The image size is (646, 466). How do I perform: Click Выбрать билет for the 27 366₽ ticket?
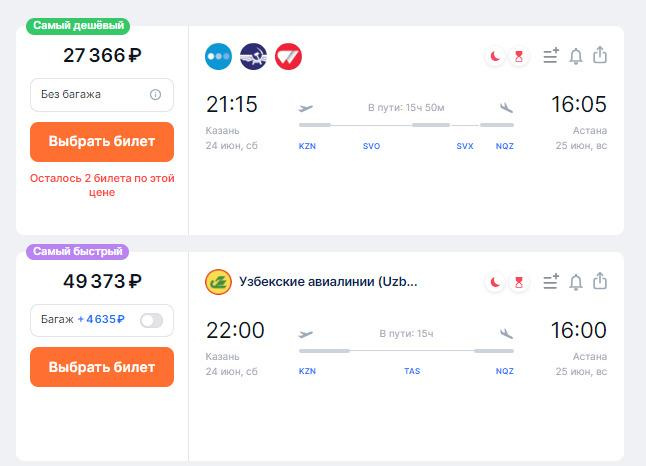[102, 141]
